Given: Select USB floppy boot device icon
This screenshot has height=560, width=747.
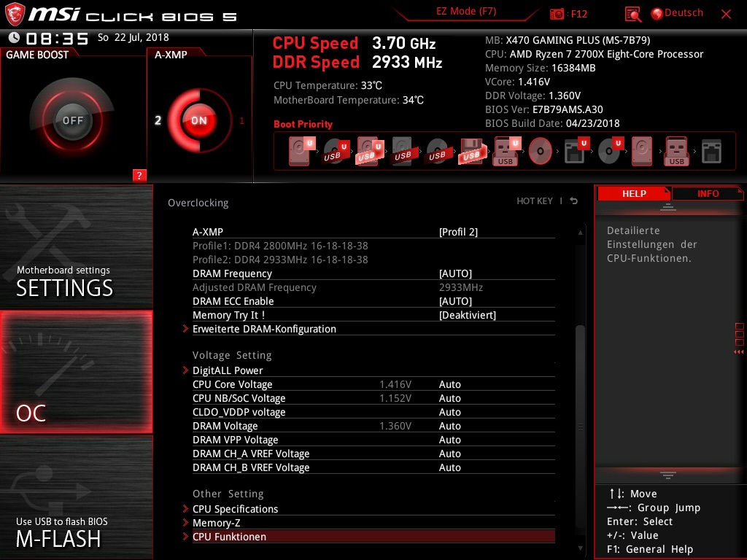Looking at the screenshot, I should click(x=473, y=151).
